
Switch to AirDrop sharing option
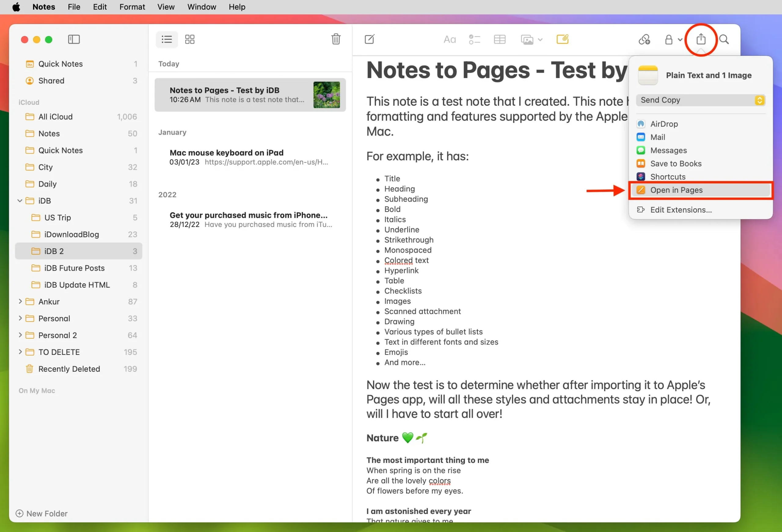click(x=664, y=123)
